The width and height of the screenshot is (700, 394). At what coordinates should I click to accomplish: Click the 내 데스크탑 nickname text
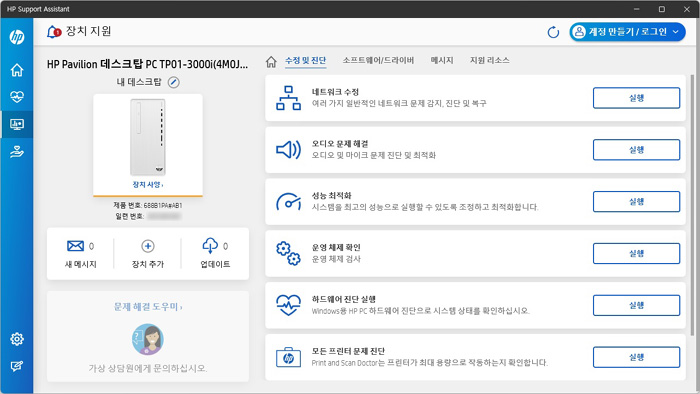click(x=139, y=82)
